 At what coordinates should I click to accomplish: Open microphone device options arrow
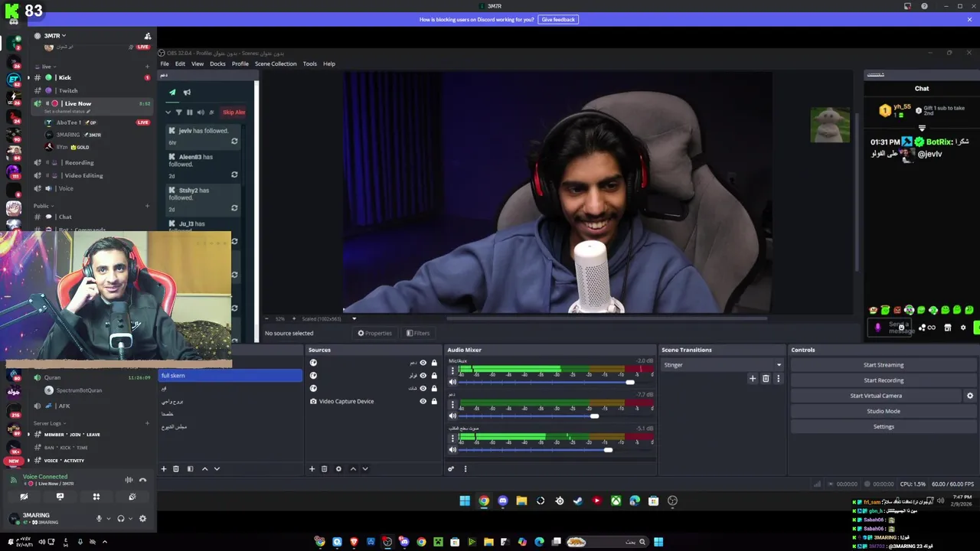[108, 519]
